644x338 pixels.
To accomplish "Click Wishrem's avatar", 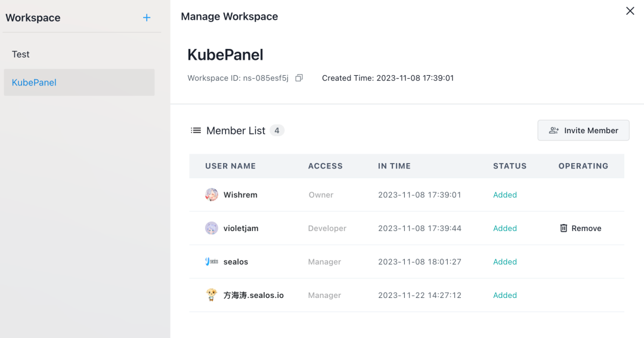I will (x=212, y=195).
